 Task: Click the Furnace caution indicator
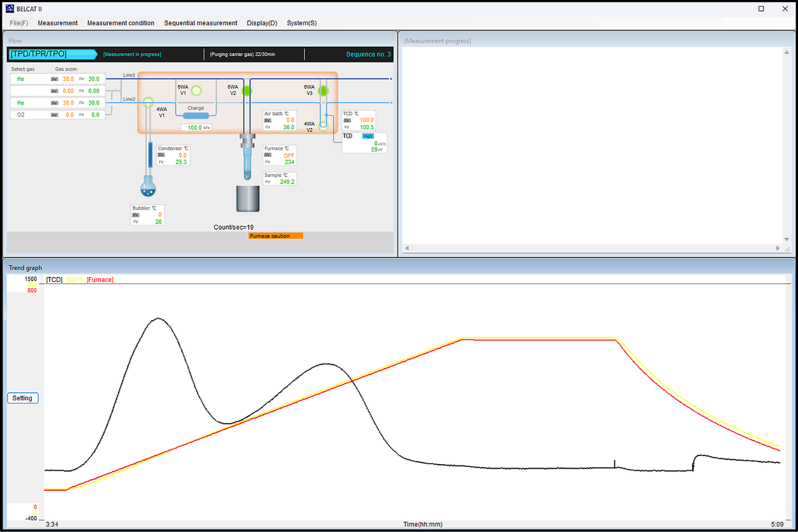pyautogui.click(x=275, y=236)
